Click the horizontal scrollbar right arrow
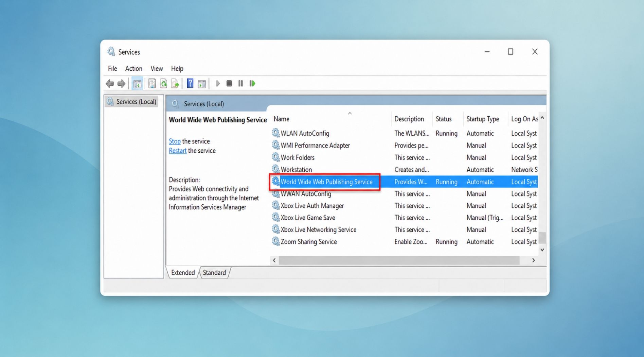This screenshot has width=644, height=357. pos(534,260)
